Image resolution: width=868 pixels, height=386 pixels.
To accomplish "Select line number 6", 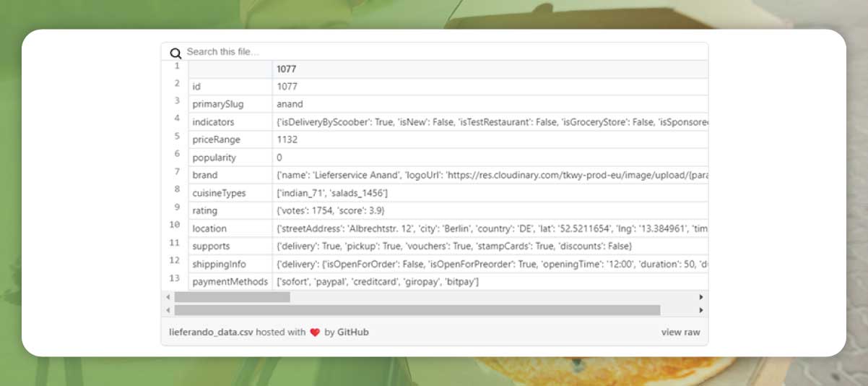I will 176,154.
